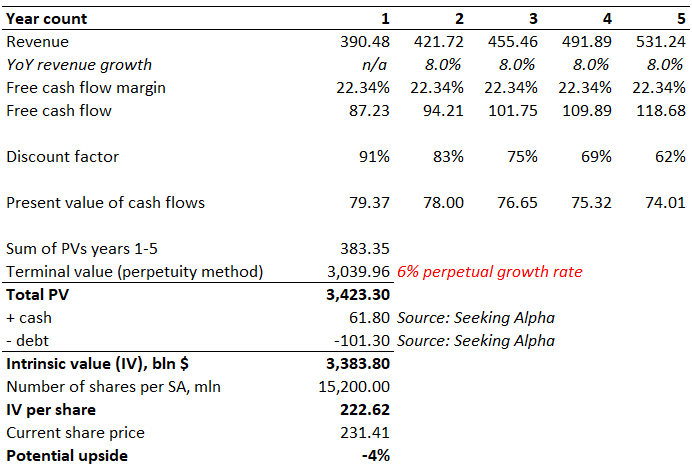This screenshot has height=467, width=692.
Task: Click the Total PV value 3,423.30
Action: click(x=356, y=295)
